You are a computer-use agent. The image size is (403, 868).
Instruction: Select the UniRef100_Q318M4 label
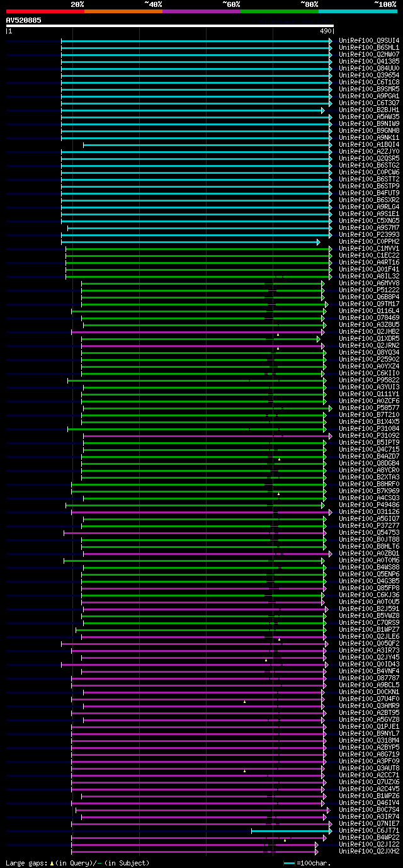pos(369,740)
